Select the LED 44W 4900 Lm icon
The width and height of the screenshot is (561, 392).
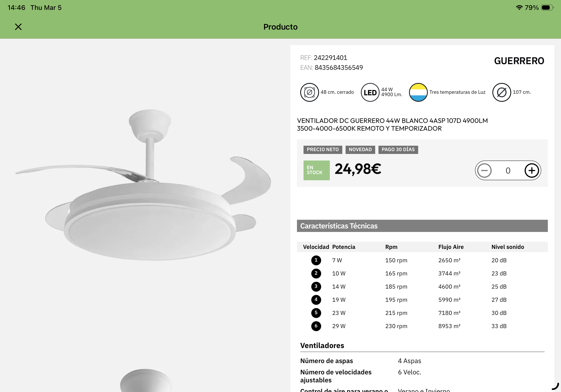[x=370, y=92]
